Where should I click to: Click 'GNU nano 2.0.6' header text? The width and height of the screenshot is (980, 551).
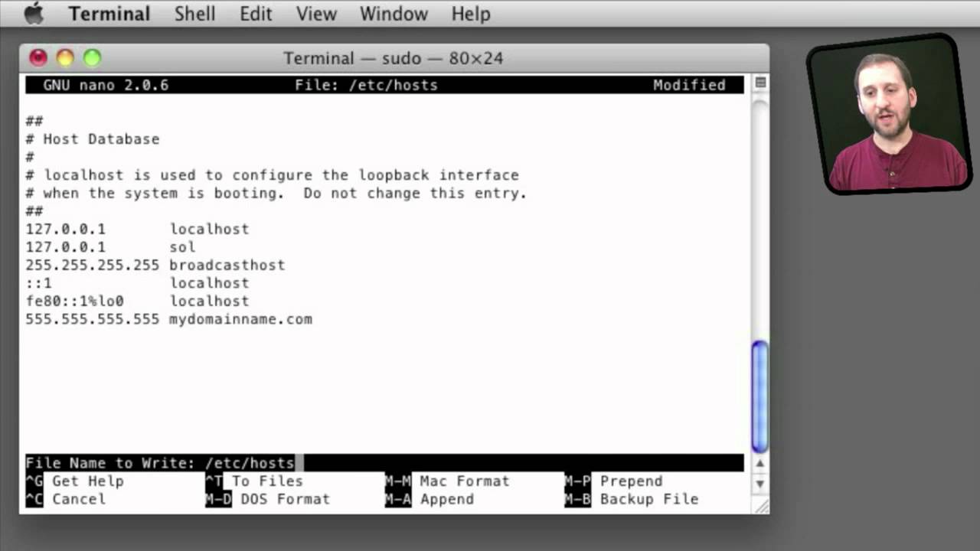(x=106, y=85)
